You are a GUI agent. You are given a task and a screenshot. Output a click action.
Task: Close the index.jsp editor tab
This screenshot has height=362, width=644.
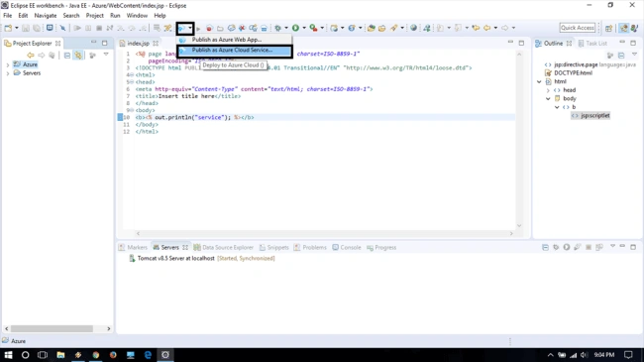point(156,44)
